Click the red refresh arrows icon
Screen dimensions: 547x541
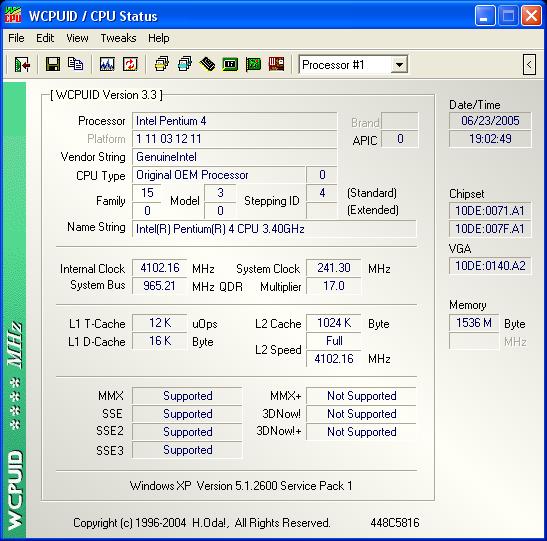tap(130, 65)
